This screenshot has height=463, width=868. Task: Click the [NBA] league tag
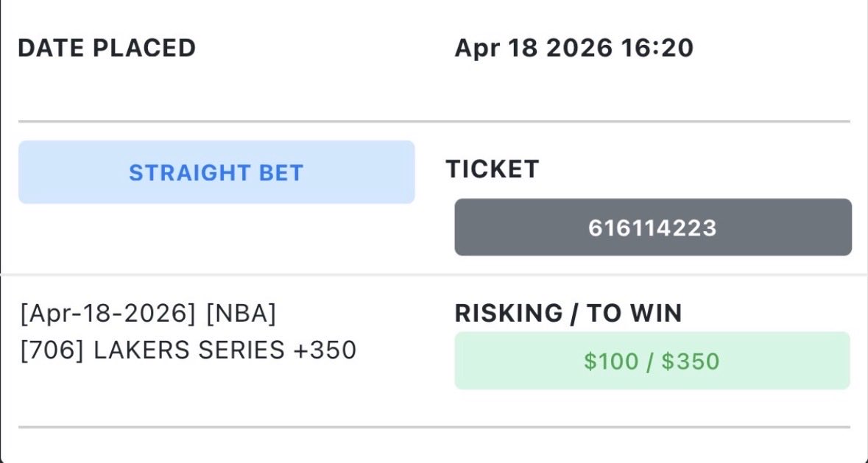point(241,314)
